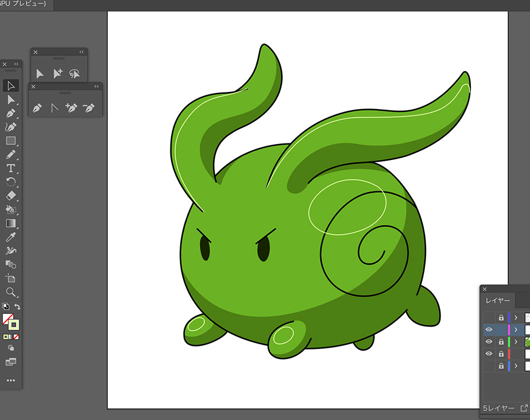This screenshot has width=530, height=420.
Task: Open Edit Toolbar three-dots button
Action: tap(11, 380)
